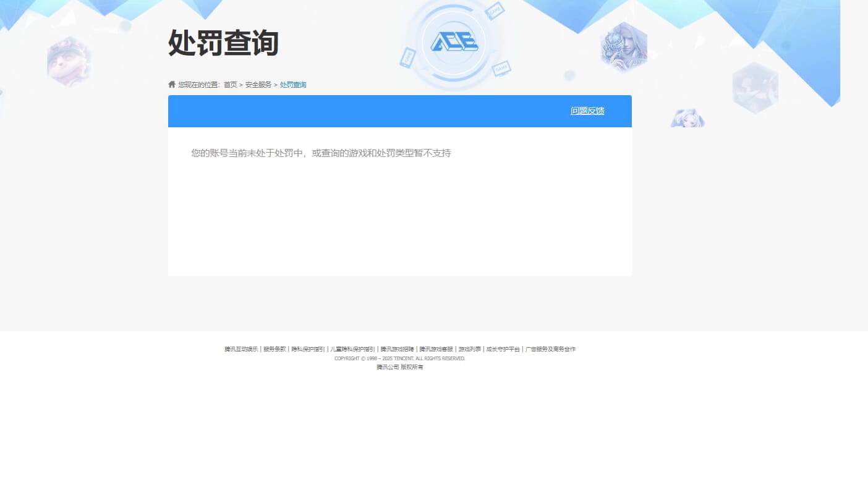Visit 儿童隐私保护指引 children's privacy link
Viewport: 868px width, 490px height.
[x=353, y=349]
